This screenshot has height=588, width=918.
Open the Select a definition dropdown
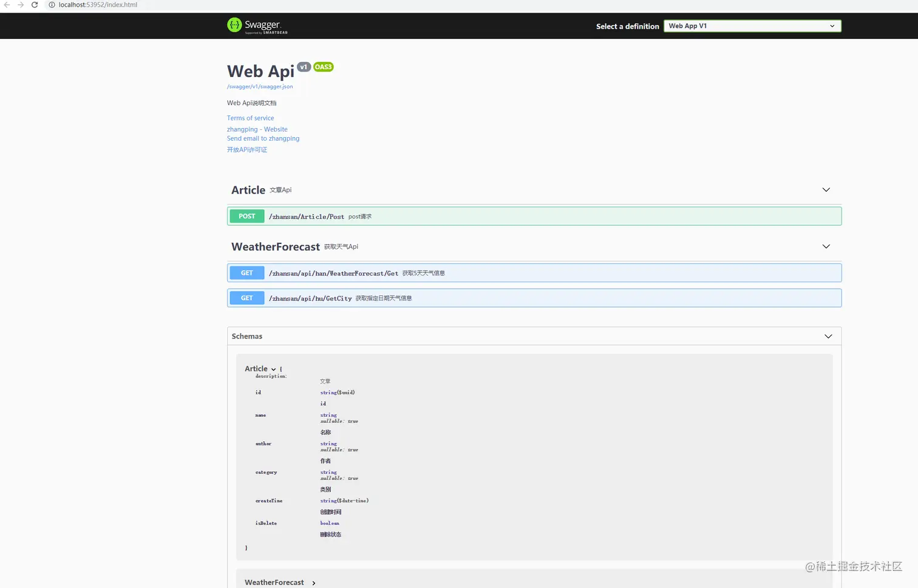pos(752,26)
